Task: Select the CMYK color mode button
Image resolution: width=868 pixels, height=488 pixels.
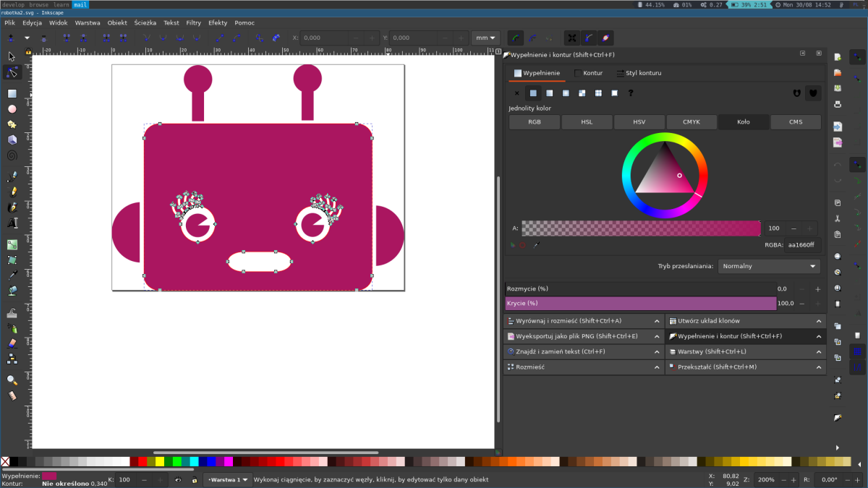Action: click(x=691, y=122)
